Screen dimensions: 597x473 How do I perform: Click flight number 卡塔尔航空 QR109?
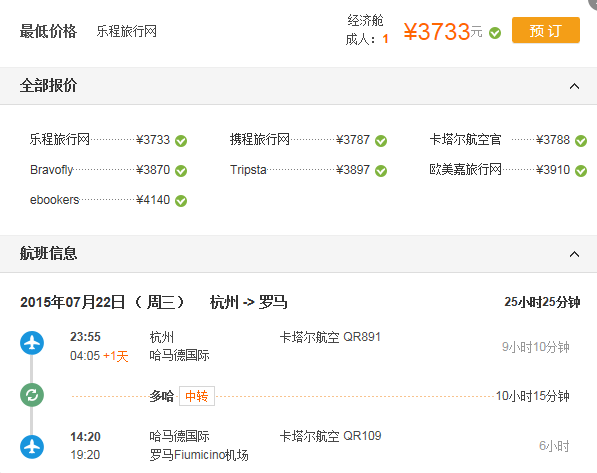click(x=330, y=436)
